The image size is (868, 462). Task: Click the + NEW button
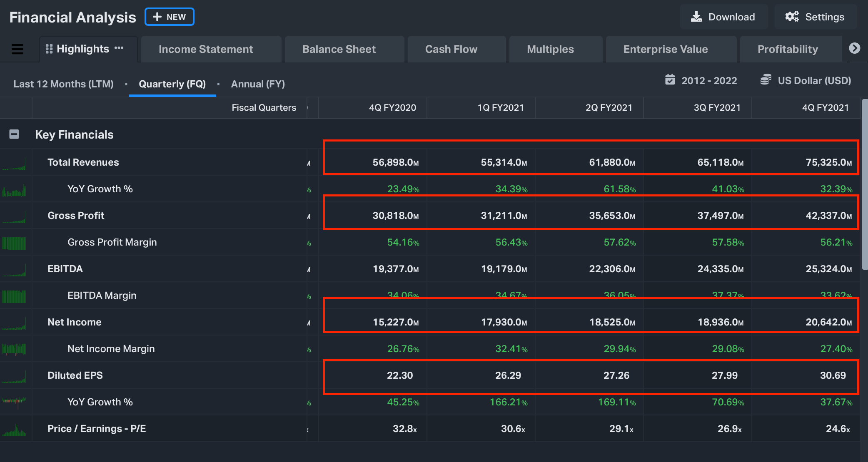tap(170, 17)
